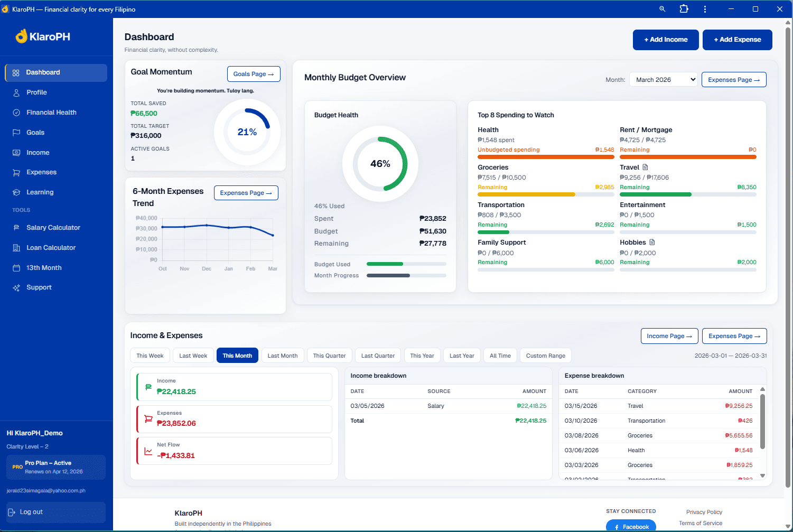The height and width of the screenshot is (532, 793).
Task: Click the note icon next to Hobbies
Action: [x=651, y=241]
